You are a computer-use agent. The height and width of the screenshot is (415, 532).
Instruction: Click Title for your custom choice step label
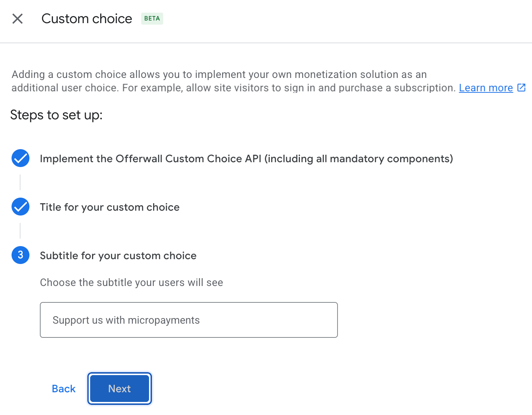(x=110, y=207)
